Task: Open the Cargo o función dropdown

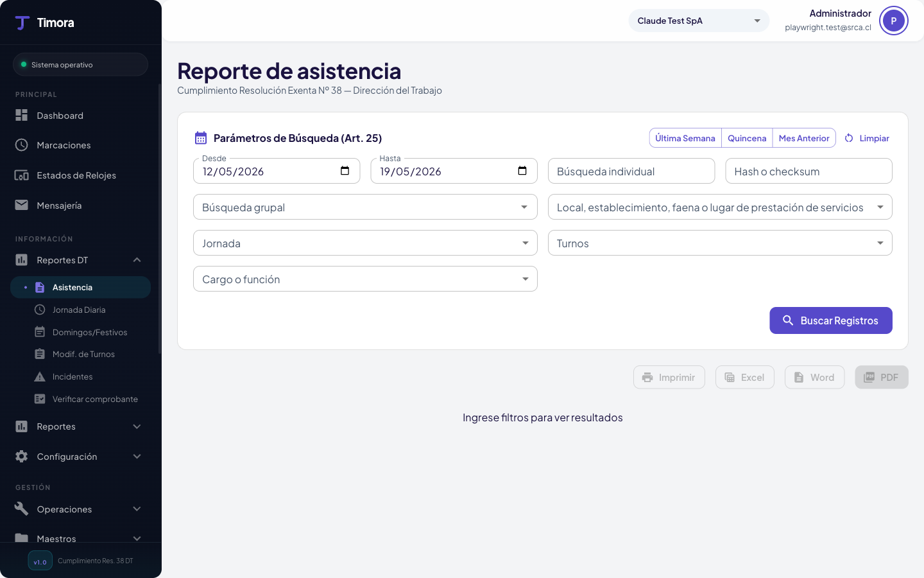Action: point(365,279)
